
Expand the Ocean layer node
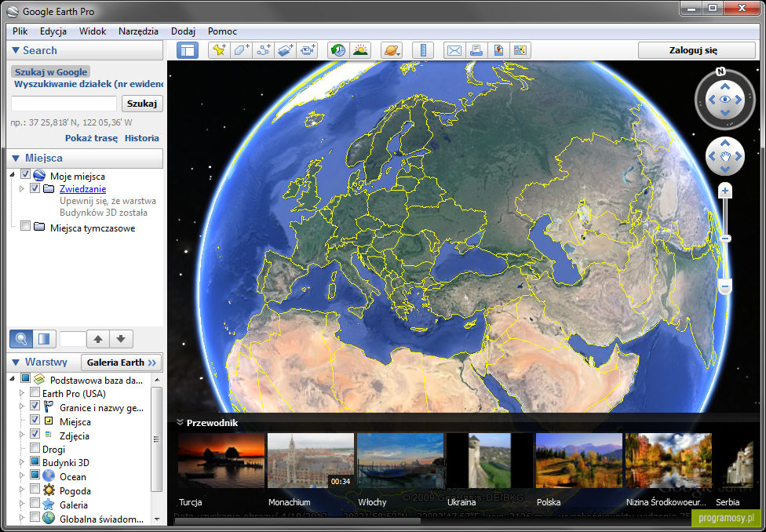point(21,476)
